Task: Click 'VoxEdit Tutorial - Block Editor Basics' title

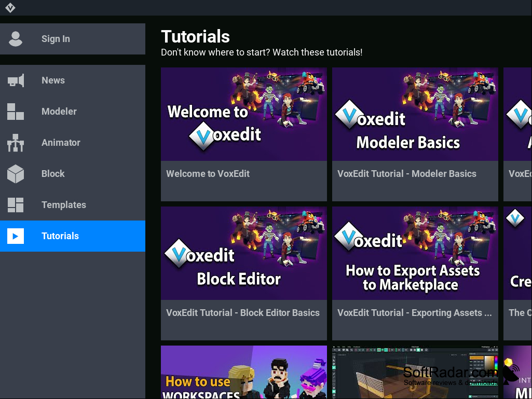Action: pos(243,313)
